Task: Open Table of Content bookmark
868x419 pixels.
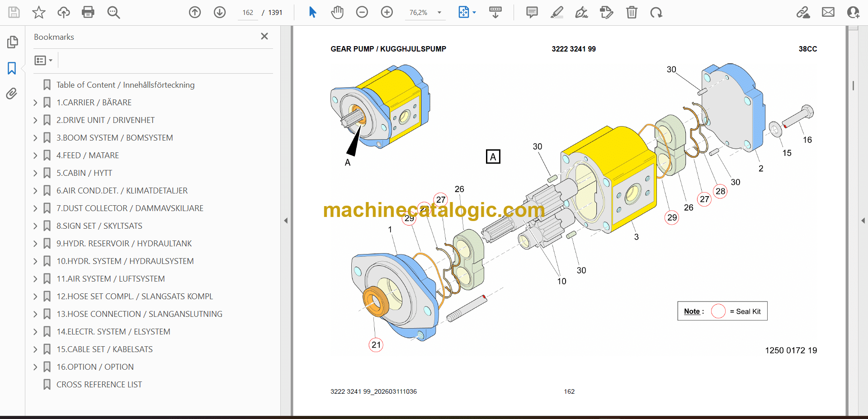Action: pyautogui.click(x=125, y=85)
